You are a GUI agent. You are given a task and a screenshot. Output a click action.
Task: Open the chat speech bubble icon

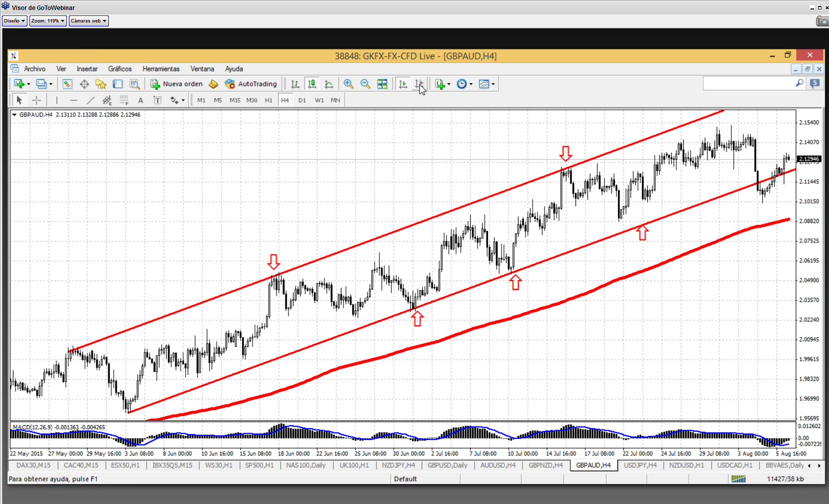(815, 83)
